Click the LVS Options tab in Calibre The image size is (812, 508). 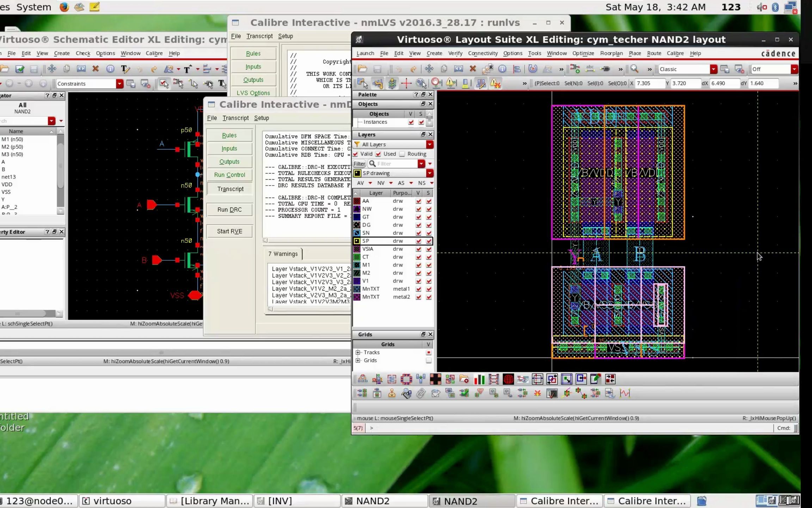point(253,93)
